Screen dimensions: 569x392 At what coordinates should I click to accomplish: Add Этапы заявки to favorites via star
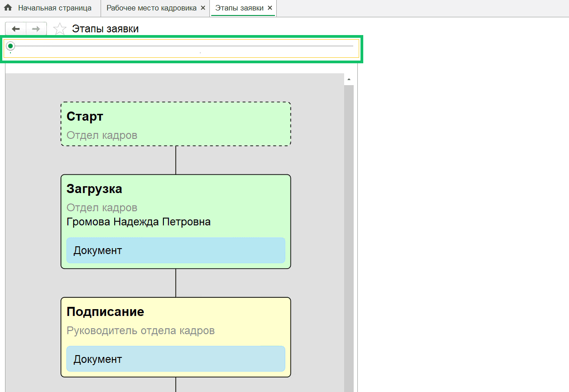click(x=60, y=29)
